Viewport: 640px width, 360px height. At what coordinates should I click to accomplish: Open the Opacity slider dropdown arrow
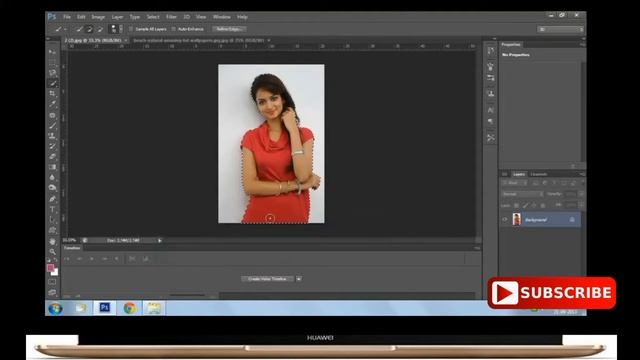click(581, 194)
